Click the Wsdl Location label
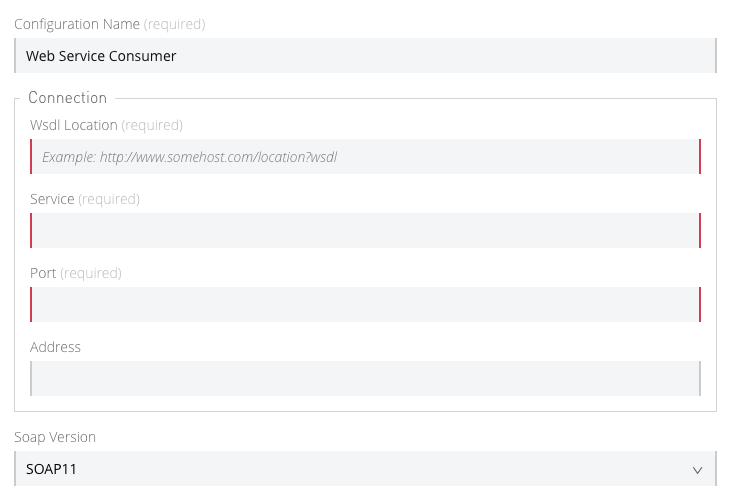This screenshot has height=504, width=739. tap(74, 125)
